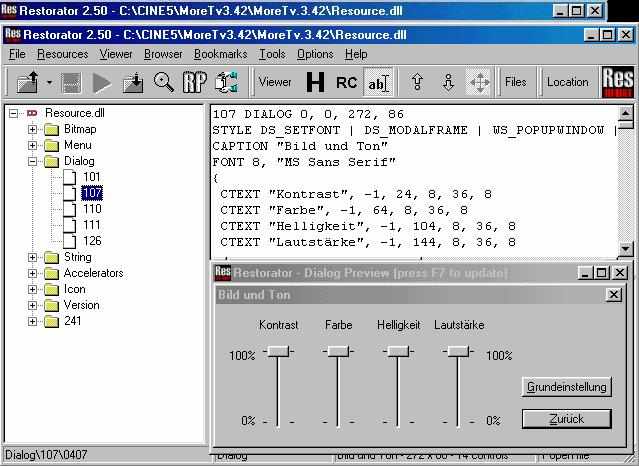
Task: Collapse the Dialog folder node
Action: (33, 161)
